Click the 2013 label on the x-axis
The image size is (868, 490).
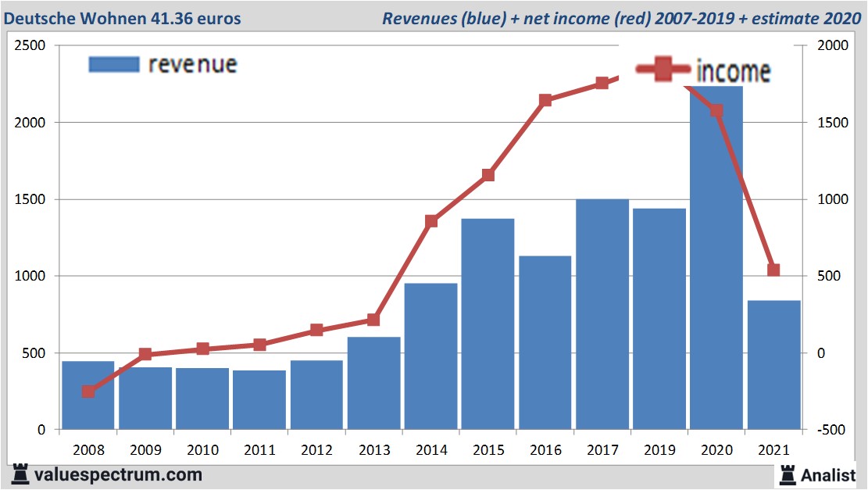tap(373, 451)
